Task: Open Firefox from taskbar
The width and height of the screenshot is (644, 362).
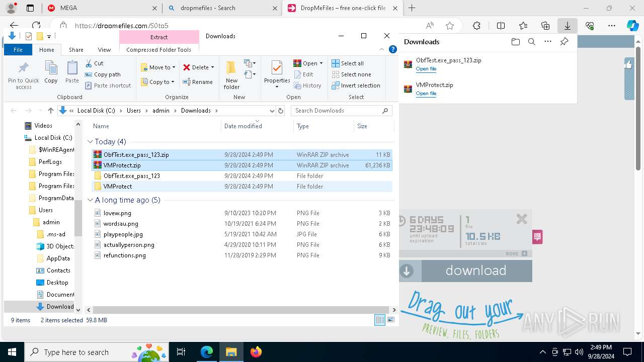Action: point(256,352)
